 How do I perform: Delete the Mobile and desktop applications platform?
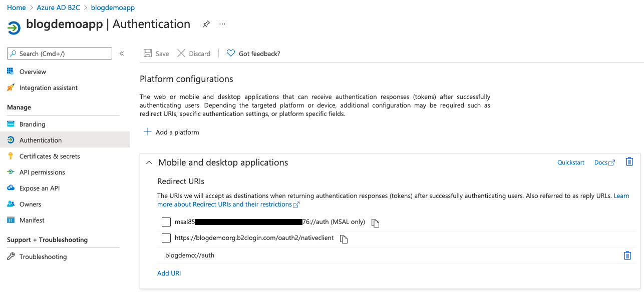click(629, 161)
